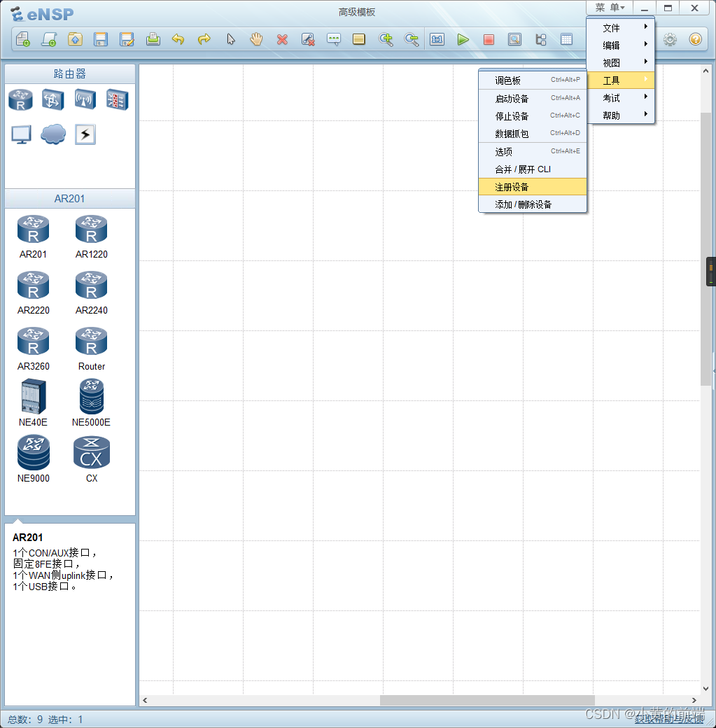
Task: Click the Save topology icon
Action: 101,39
